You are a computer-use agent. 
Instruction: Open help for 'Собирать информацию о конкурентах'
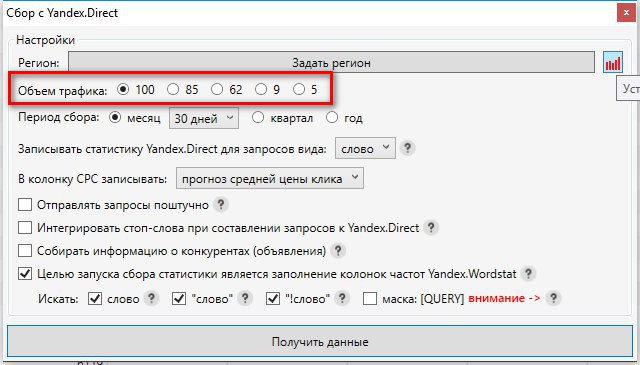[338, 251]
